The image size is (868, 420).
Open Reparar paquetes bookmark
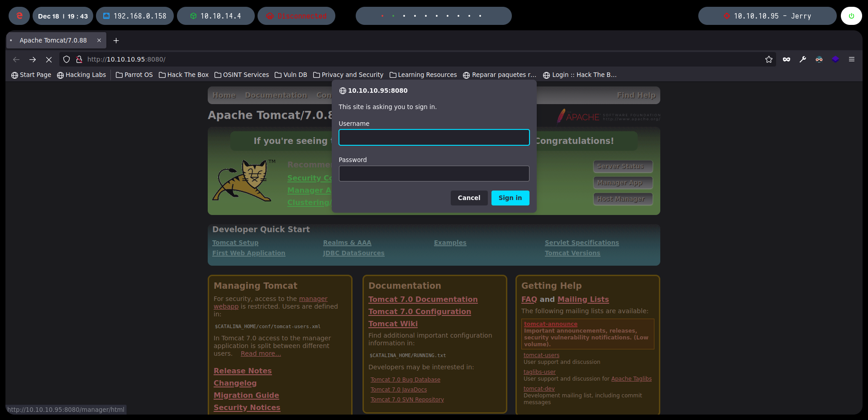pos(500,75)
